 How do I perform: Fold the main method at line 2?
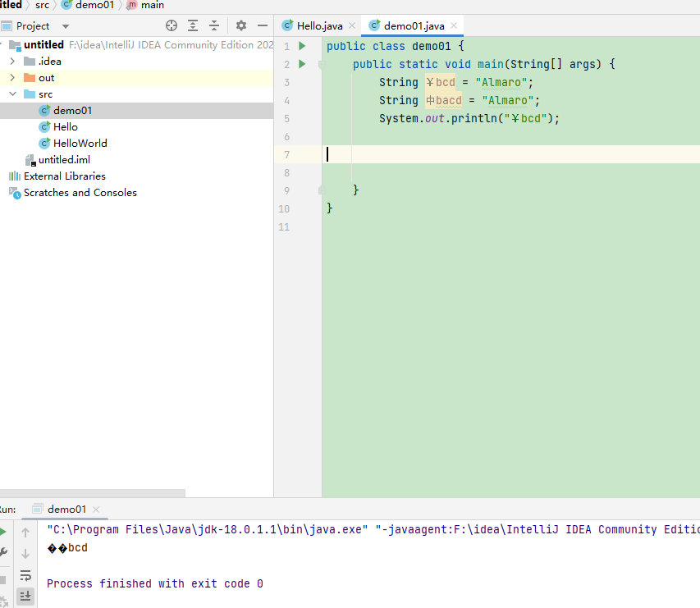pyautogui.click(x=322, y=65)
